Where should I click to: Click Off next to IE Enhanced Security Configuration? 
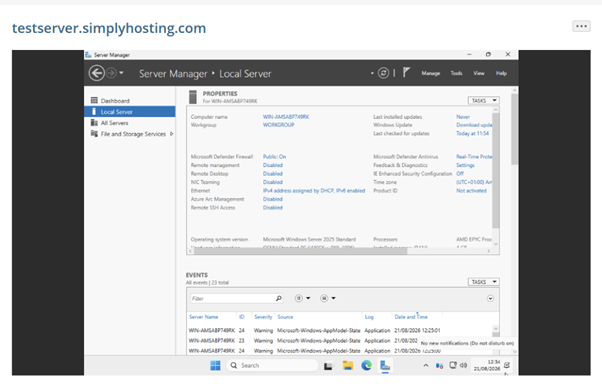[x=460, y=174]
